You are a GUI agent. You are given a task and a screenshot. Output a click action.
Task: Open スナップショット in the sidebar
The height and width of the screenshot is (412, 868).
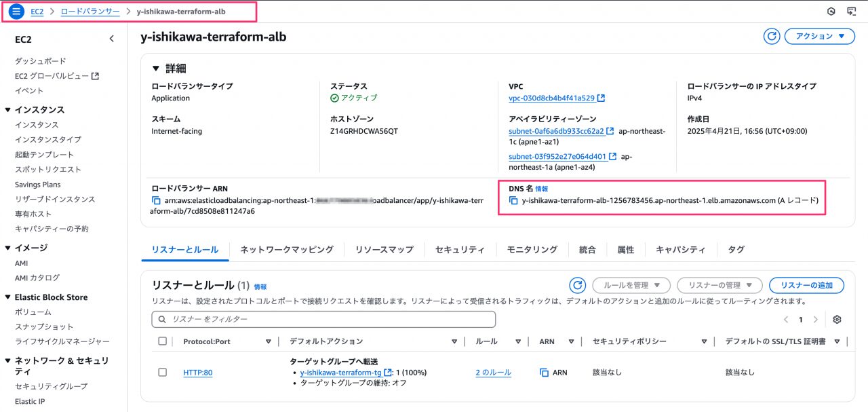44,327
